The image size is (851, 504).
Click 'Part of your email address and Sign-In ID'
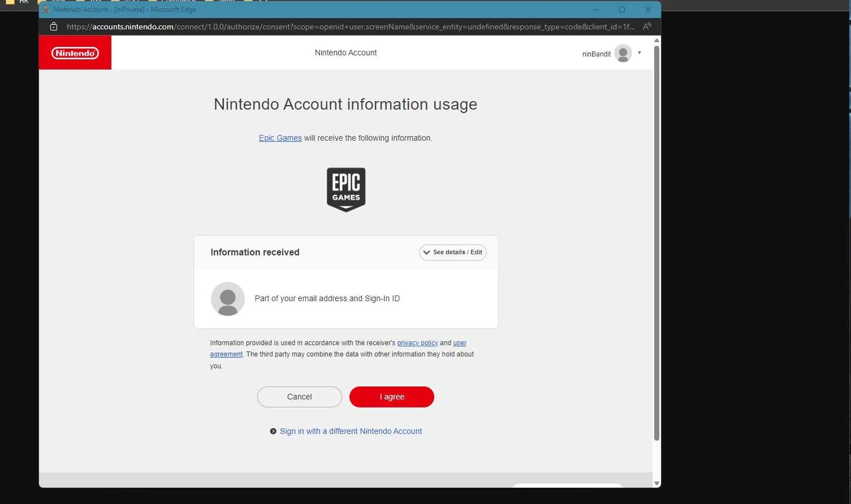[327, 298]
